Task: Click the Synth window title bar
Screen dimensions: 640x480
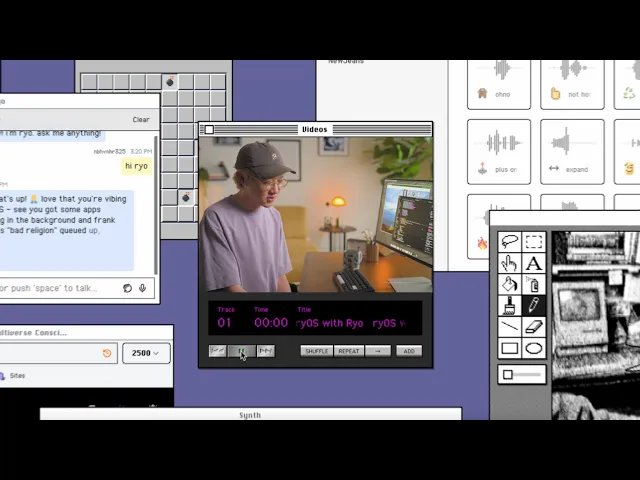Action: pos(251,414)
